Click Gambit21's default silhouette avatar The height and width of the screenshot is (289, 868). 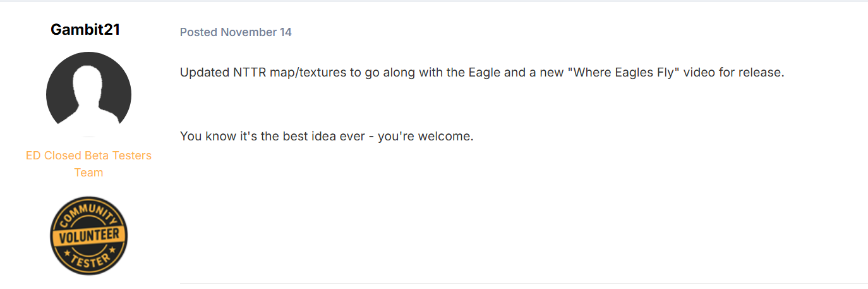[88, 94]
